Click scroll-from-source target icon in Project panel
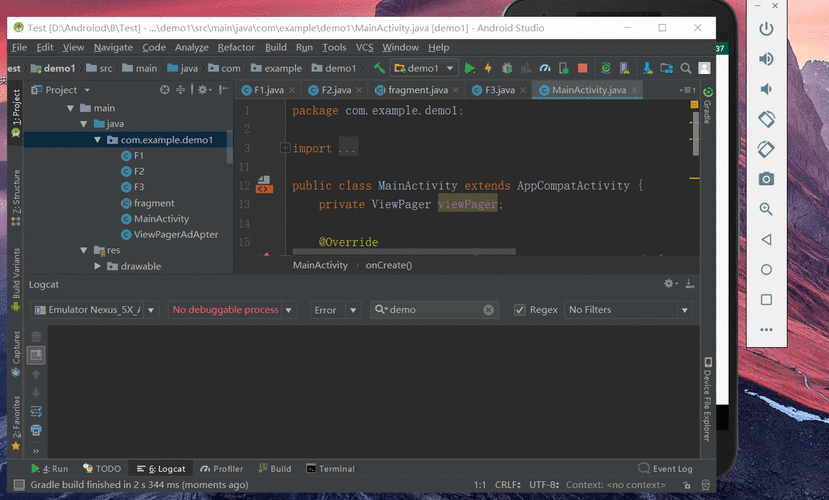Viewport: 829px width, 500px height. tap(165, 90)
